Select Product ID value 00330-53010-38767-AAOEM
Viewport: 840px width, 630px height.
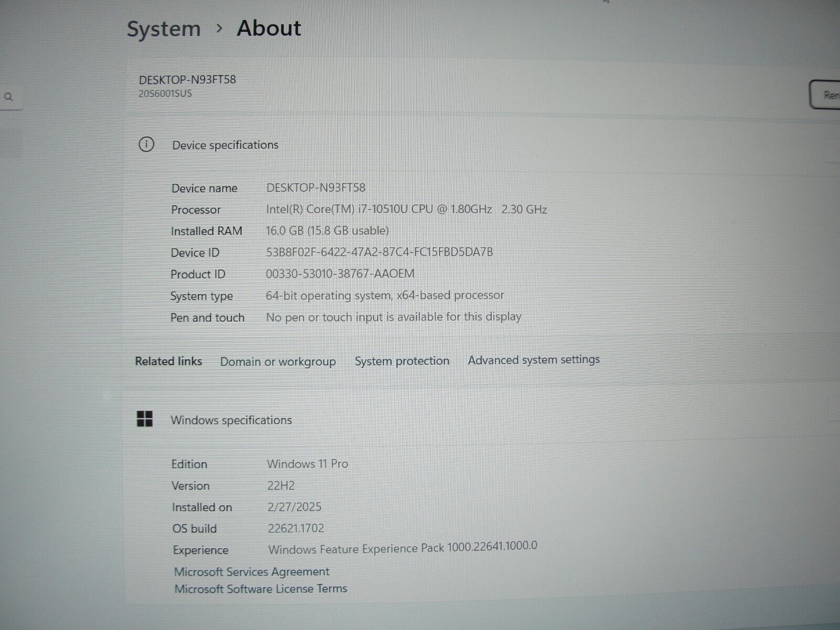(340, 274)
